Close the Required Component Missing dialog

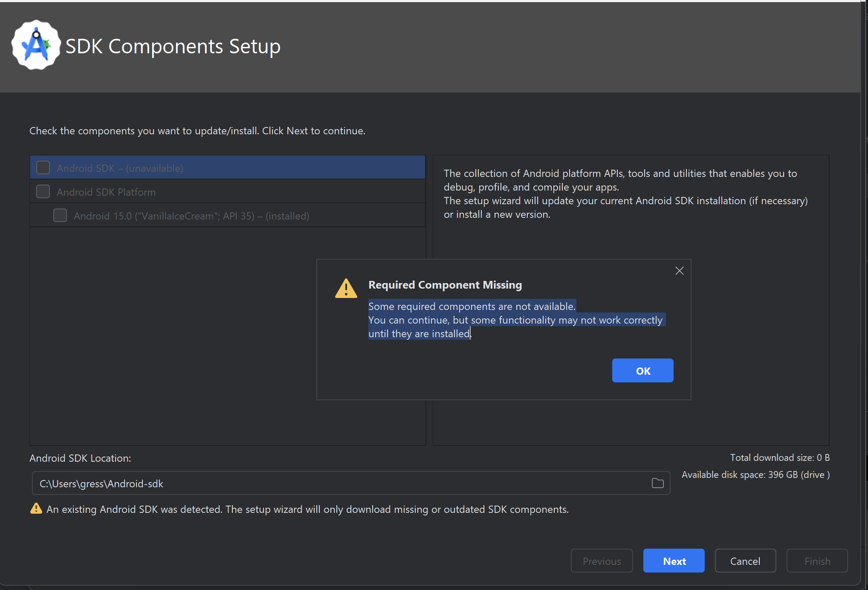click(x=679, y=271)
